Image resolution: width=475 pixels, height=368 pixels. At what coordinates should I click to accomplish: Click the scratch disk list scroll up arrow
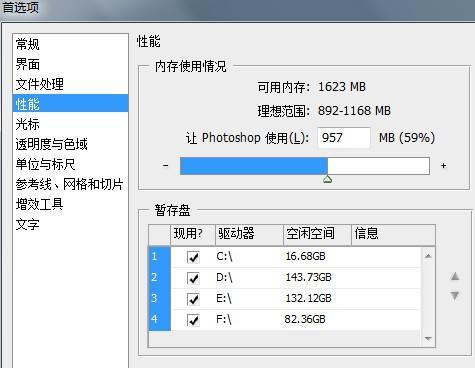[x=428, y=256]
